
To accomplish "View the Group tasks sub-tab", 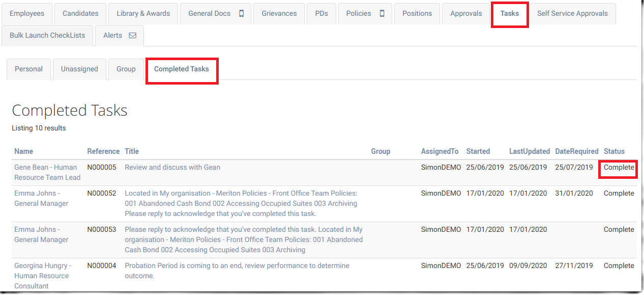I will coord(126,69).
